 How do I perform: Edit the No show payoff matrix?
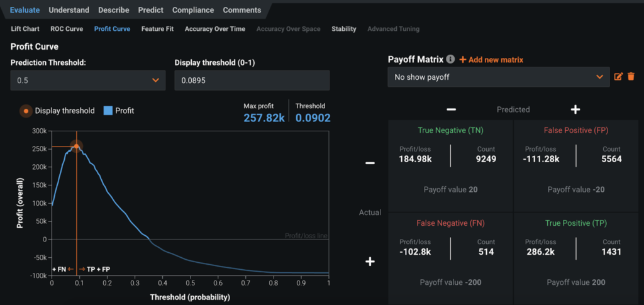618,76
